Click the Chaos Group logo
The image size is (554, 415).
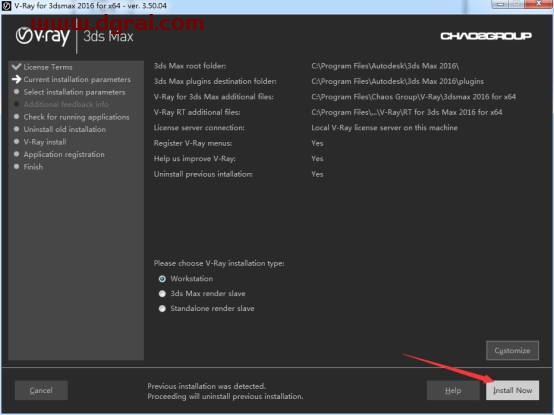(486, 36)
